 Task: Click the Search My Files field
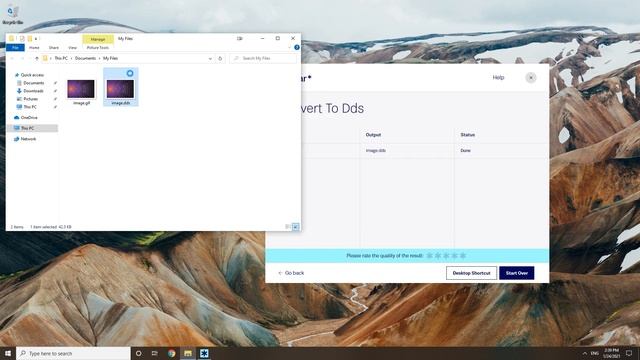(x=263, y=58)
